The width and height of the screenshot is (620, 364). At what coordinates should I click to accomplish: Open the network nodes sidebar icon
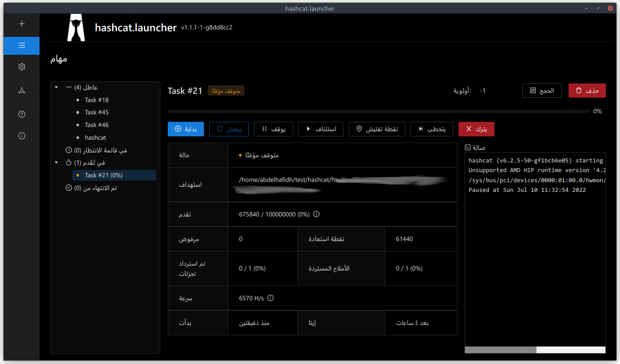[22, 91]
